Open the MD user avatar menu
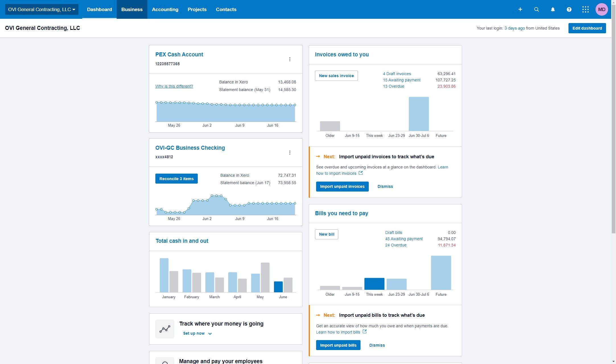Image resolution: width=616 pixels, height=364 pixels. (601, 9)
